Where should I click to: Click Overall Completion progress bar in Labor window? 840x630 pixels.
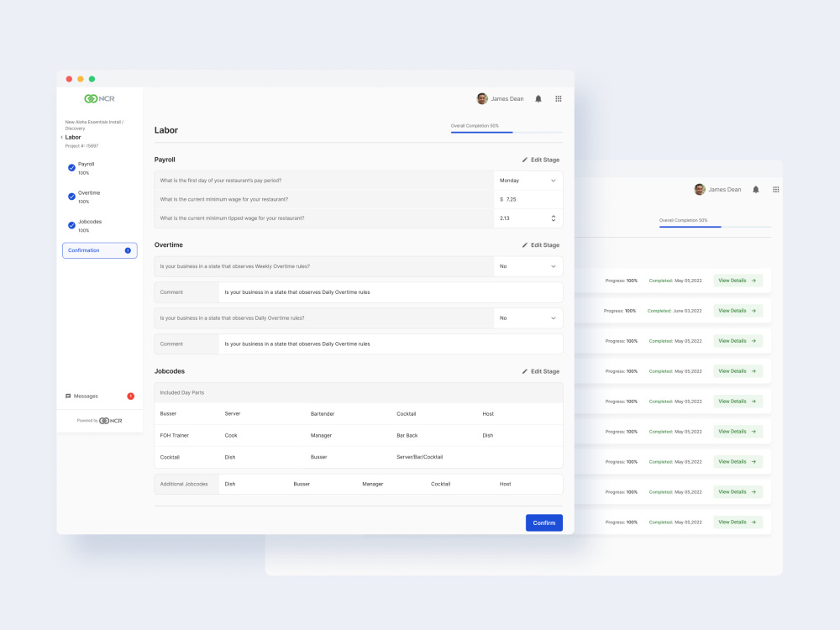[x=507, y=132]
